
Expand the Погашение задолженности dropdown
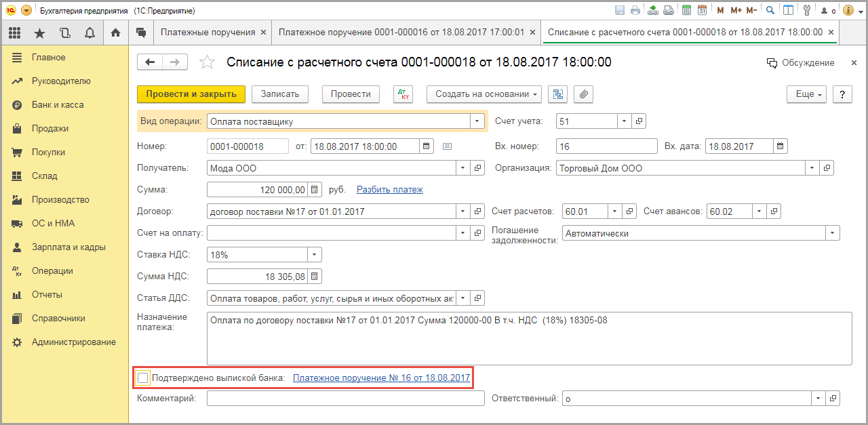coord(833,233)
